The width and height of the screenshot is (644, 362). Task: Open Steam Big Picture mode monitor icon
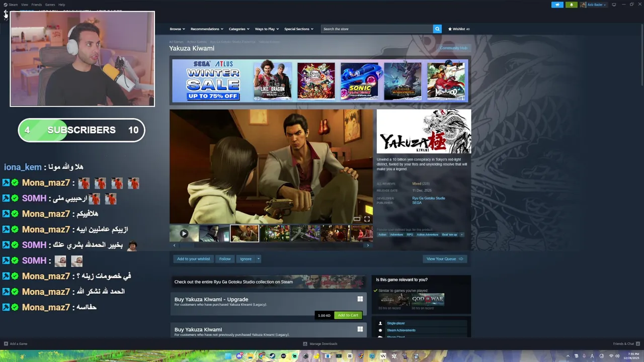point(614,5)
